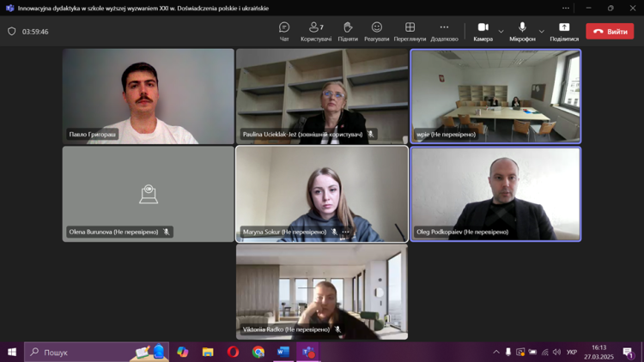This screenshot has height=362, width=644.
Task: Expand the camera options dropdown arrow
Action: pyautogui.click(x=501, y=32)
